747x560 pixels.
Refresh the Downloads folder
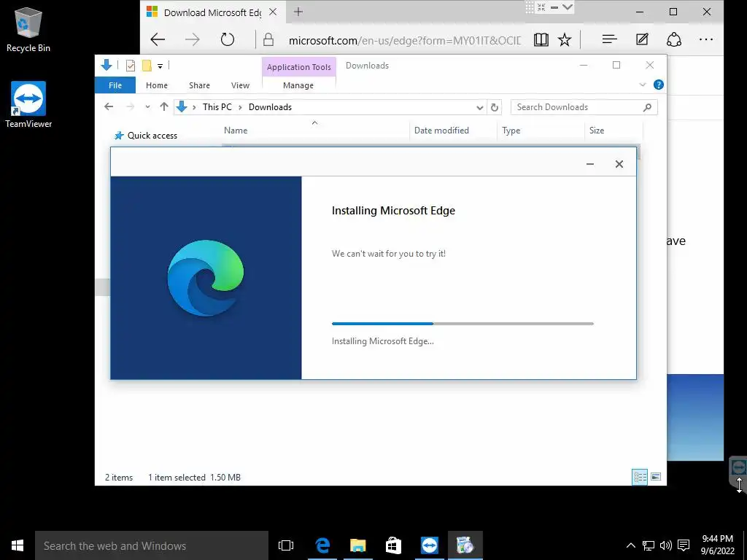tap(495, 108)
